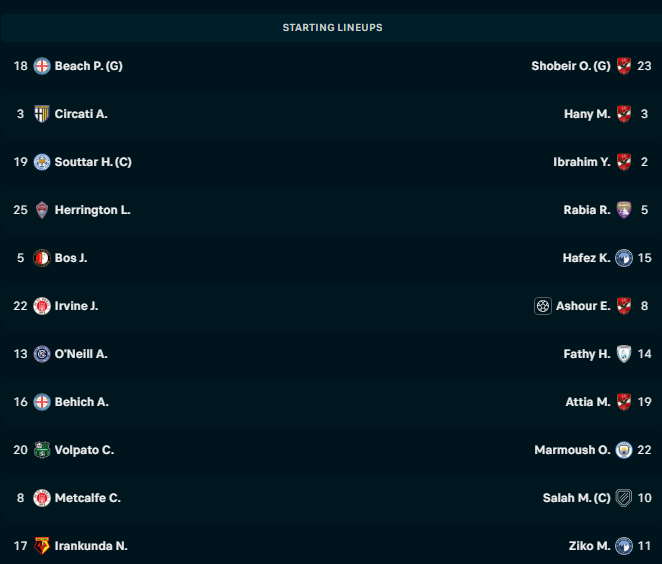View captain Salah M. (C)

[577, 498]
